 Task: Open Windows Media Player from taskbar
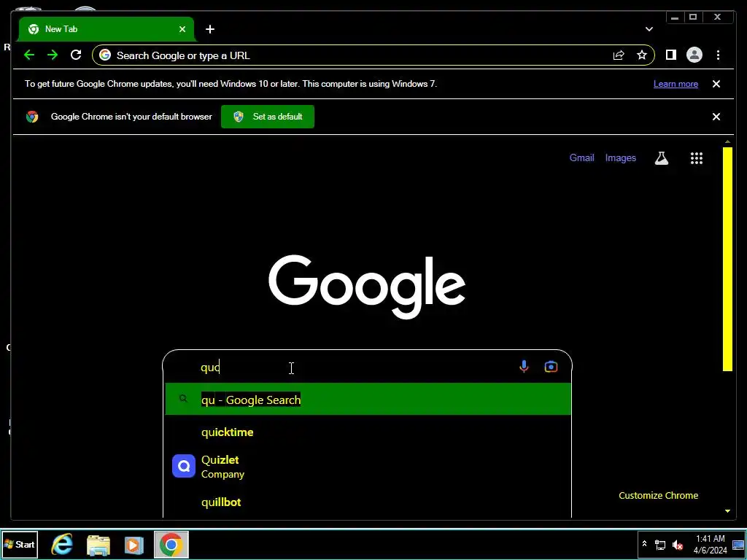coord(134,545)
